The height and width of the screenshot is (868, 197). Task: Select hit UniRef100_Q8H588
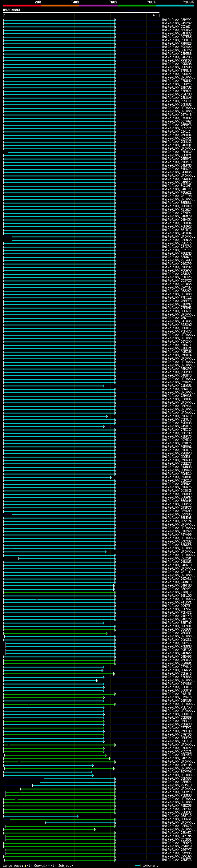click(177, 54)
